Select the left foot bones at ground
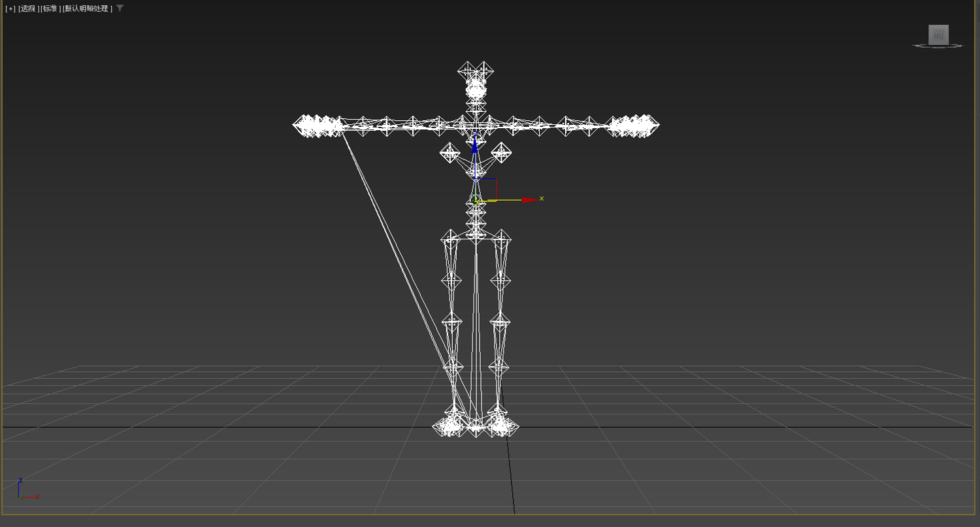Image resolution: width=980 pixels, height=527 pixels. (449, 427)
